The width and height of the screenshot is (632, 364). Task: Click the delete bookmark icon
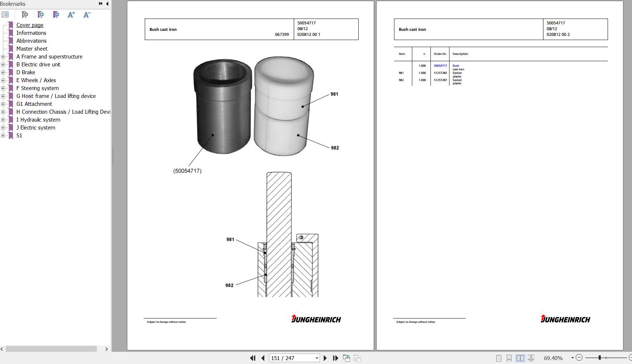[x=25, y=15]
